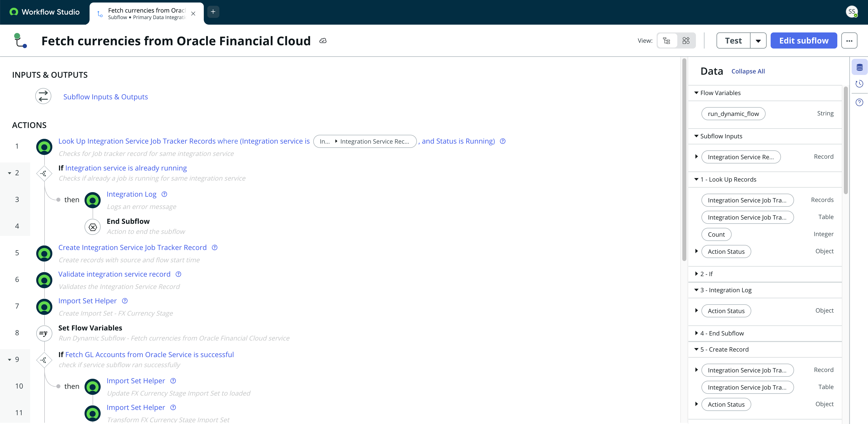
Task: Expand the 2 - If section
Action: pos(696,274)
